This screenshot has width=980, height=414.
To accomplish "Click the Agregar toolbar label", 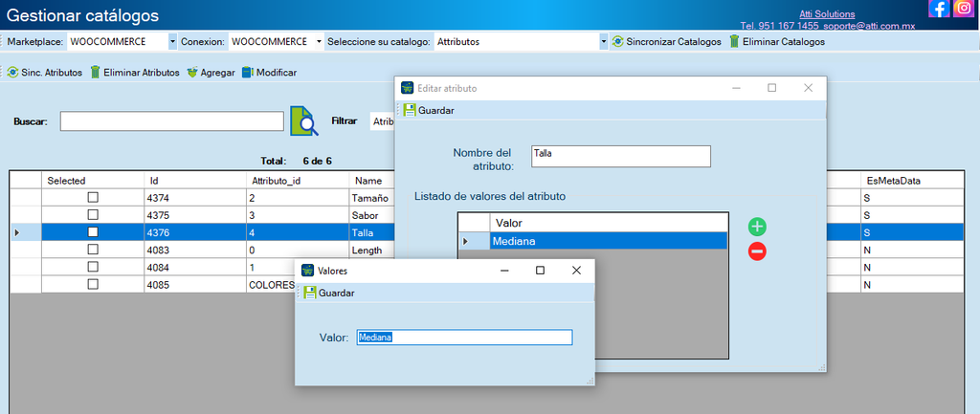I will pos(217,73).
